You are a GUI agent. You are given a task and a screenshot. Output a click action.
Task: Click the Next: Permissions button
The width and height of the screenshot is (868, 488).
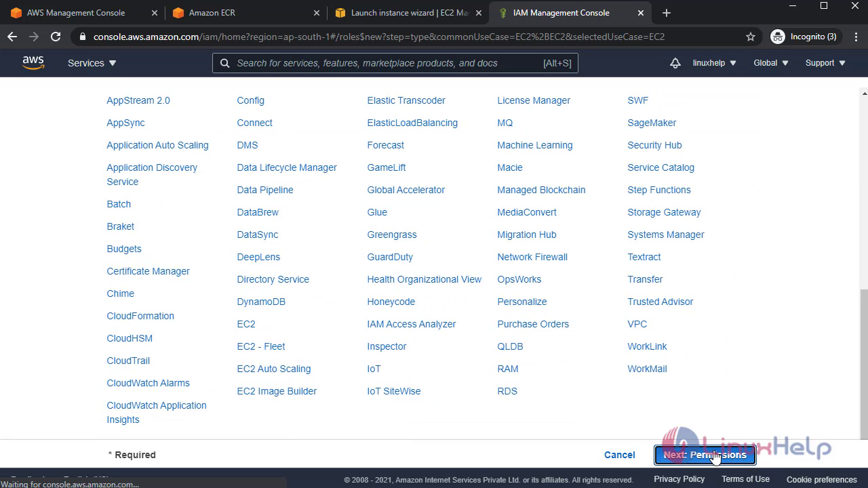pos(705,455)
